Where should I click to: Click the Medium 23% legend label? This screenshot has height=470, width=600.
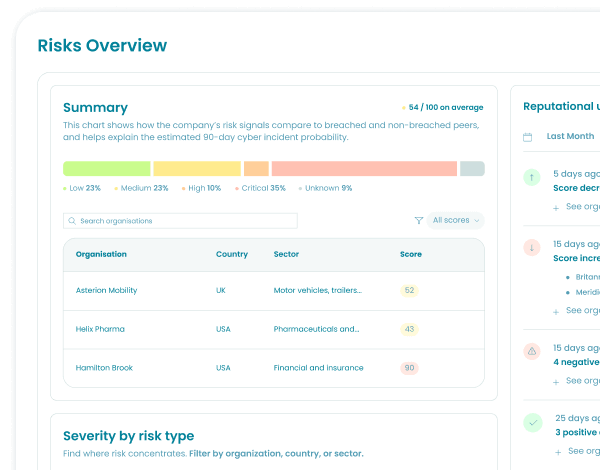(x=142, y=188)
